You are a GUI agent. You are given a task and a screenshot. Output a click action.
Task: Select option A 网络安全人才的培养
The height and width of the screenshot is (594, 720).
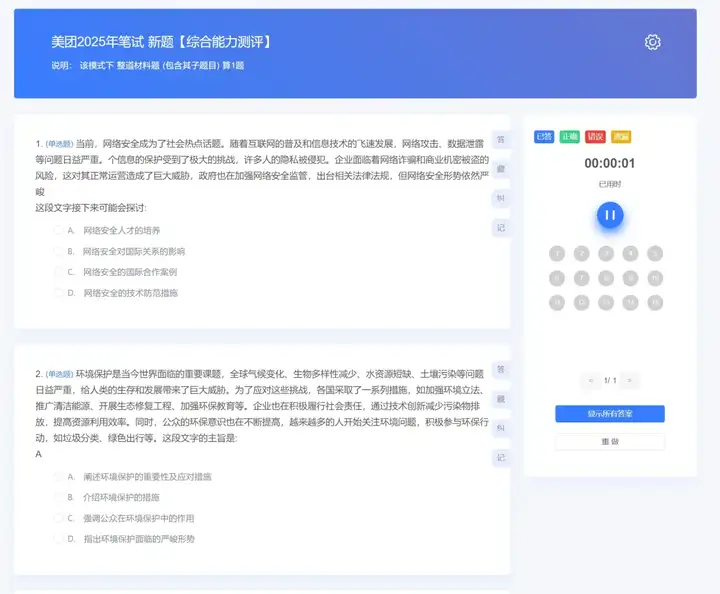pyautogui.click(x=107, y=230)
